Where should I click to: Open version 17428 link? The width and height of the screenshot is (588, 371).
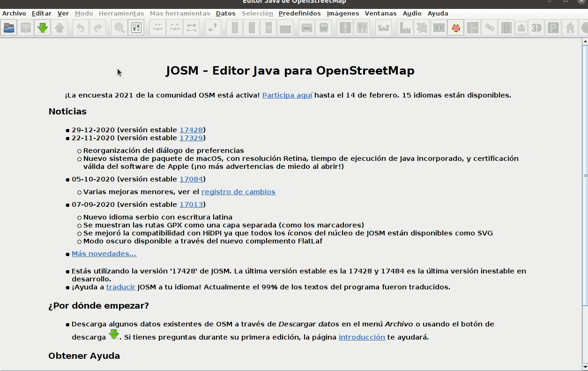(x=191, y=130)
